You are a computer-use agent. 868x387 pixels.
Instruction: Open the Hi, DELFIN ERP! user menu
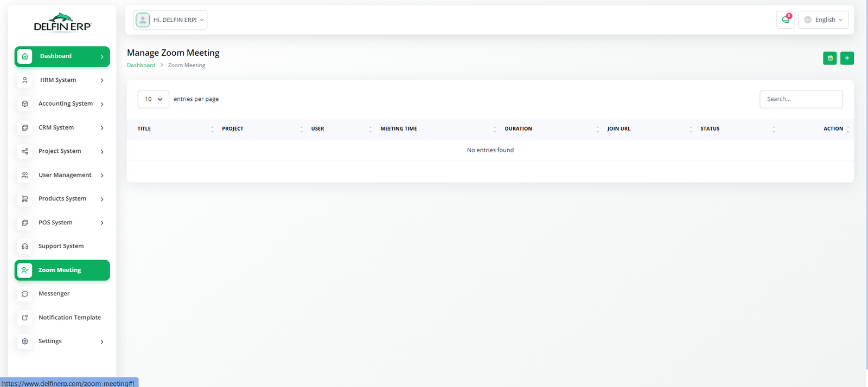tap(170, 20)
